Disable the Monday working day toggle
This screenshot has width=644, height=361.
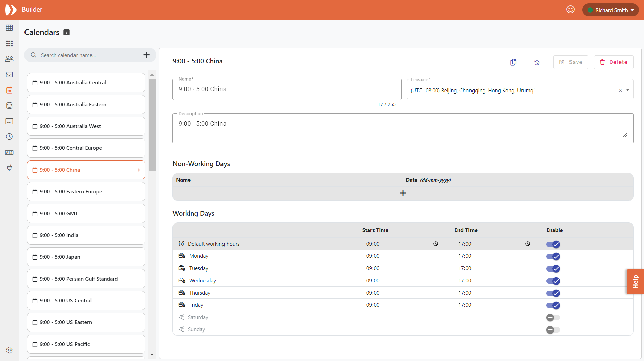(553, 257)
